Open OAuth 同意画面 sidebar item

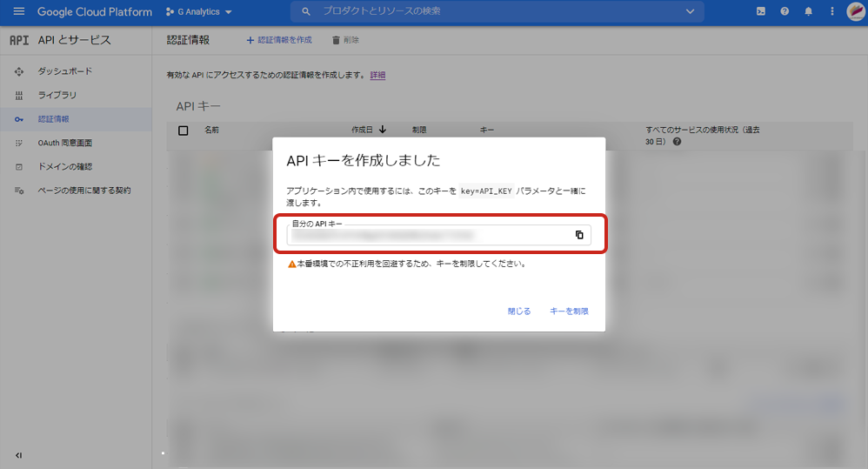pos(64,143)
